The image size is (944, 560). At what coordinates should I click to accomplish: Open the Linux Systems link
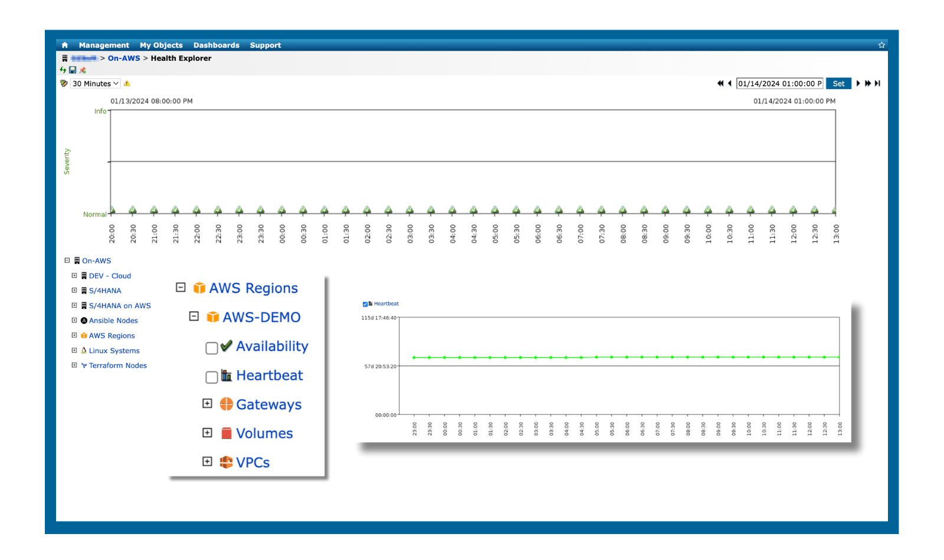click(x=114, y=351)
